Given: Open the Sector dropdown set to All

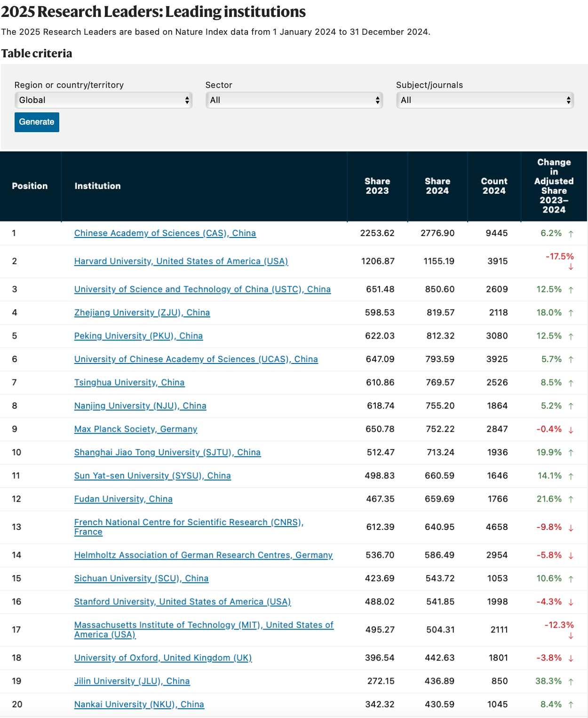Looking at the screenshot, I should pos(294,100).
